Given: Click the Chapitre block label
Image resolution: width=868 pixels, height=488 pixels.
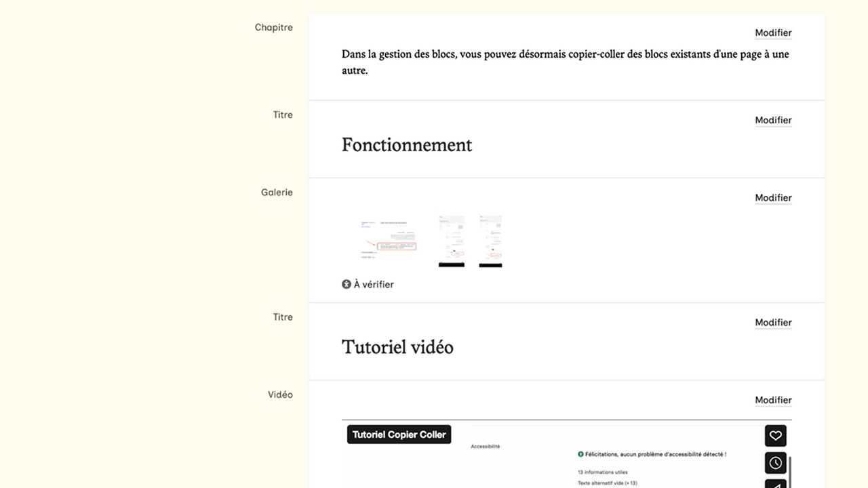Looking at the screenshot, I should (x=273, y=28).
